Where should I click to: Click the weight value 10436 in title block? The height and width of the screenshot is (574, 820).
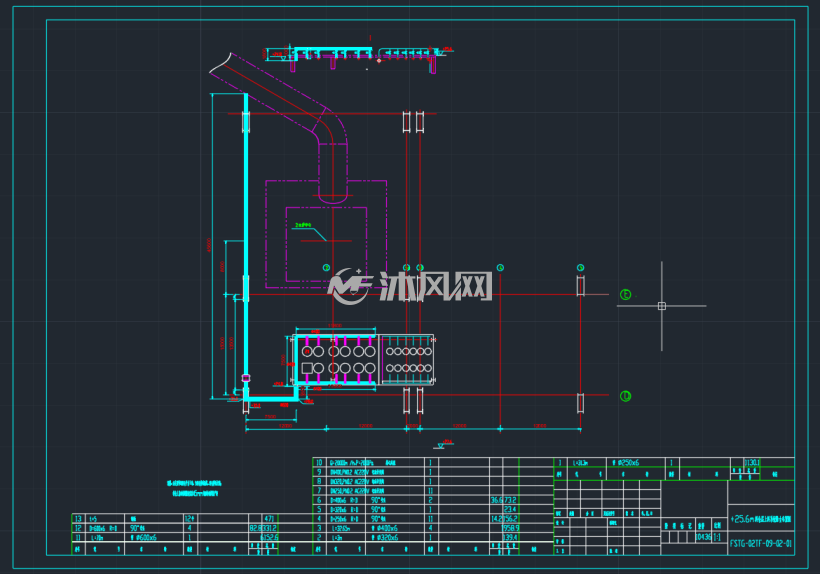[703, 537]
